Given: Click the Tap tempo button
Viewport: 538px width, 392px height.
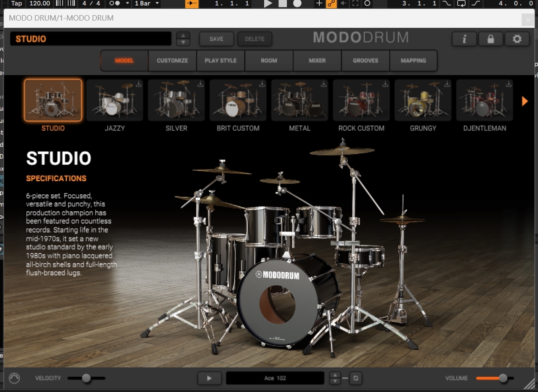Looking at the screenshot, I should (x=17, y=3).
